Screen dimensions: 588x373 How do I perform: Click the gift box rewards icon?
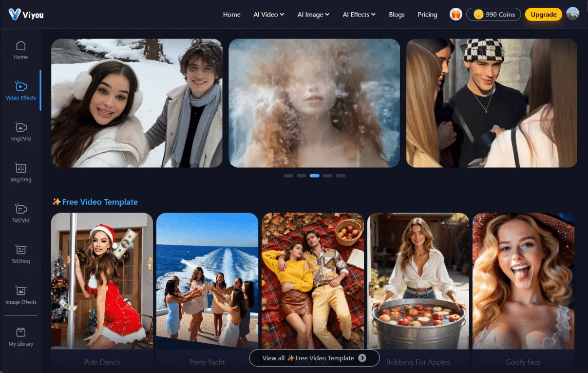455,15
